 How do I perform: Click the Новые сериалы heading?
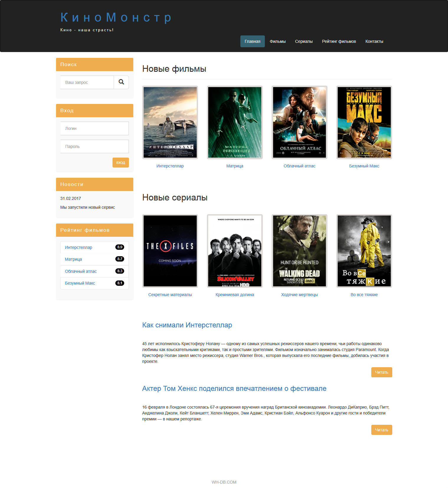coord(175,198)
